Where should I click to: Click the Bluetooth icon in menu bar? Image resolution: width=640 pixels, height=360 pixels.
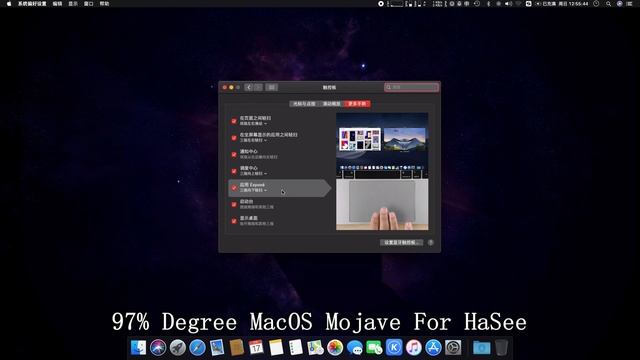(x=488, y=4)
